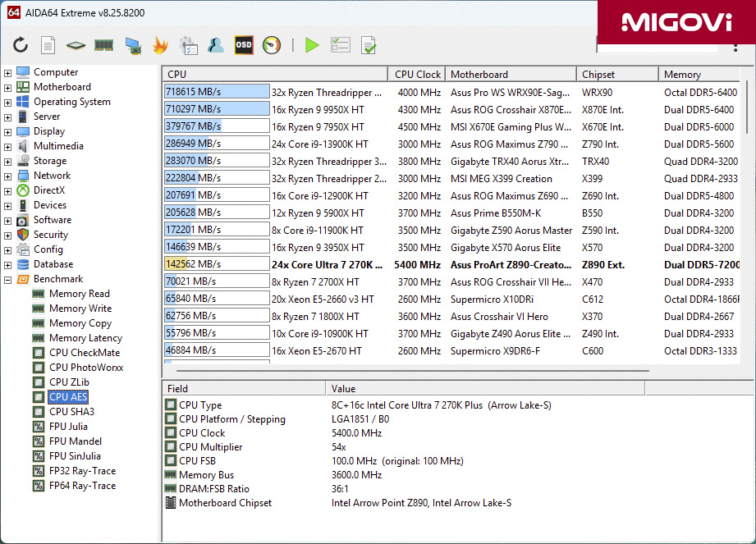Start benchmark with the green play icon

pyautogui.click(x=312, y=45)
